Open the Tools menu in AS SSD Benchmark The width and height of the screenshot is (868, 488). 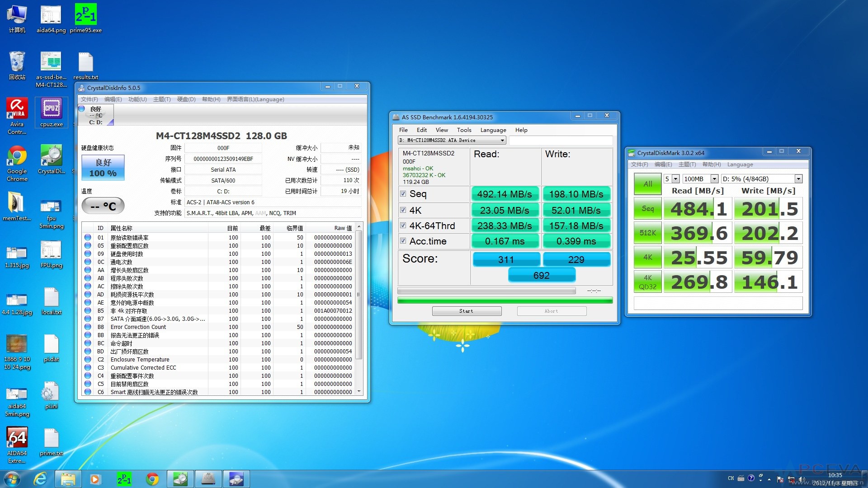tap(464, 130)
